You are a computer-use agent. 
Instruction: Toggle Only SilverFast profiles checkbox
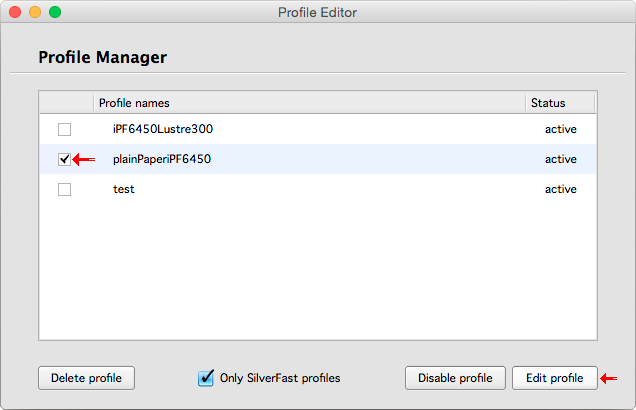[207, 378]
